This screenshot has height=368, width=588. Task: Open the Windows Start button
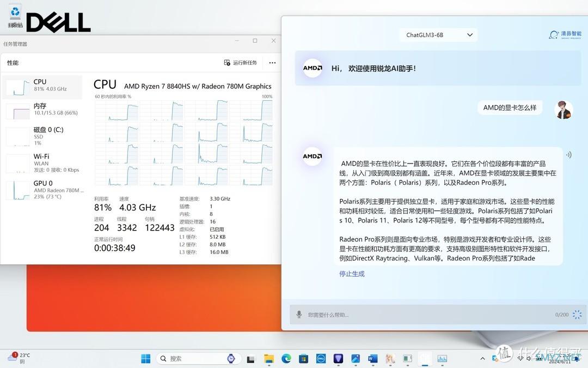pyautogui.click(x=145, y=359)
